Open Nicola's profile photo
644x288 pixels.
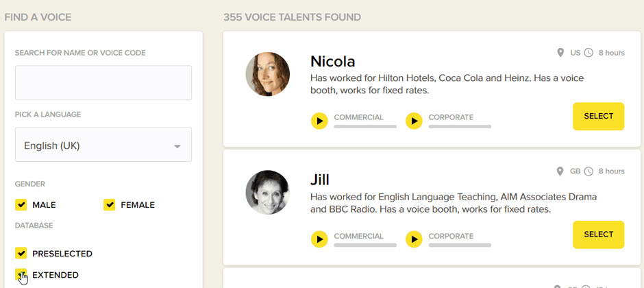pyautogui.click(x=268, y=74)
